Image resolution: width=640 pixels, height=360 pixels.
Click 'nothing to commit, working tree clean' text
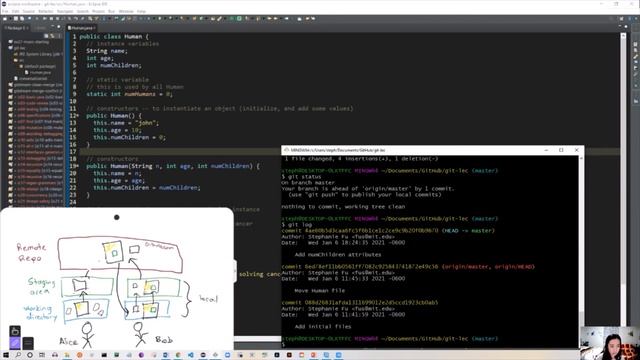(x=343, y=207)
